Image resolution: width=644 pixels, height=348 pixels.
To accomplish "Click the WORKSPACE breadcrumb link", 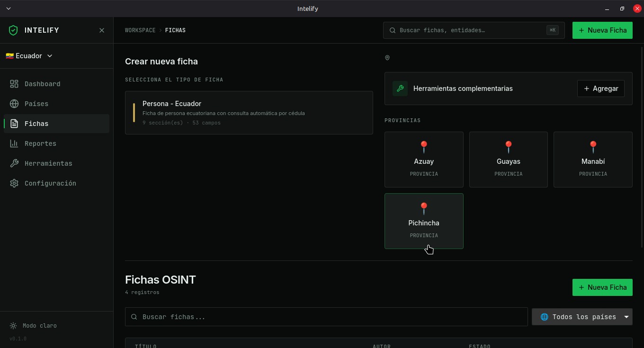I will coord(140,30).
